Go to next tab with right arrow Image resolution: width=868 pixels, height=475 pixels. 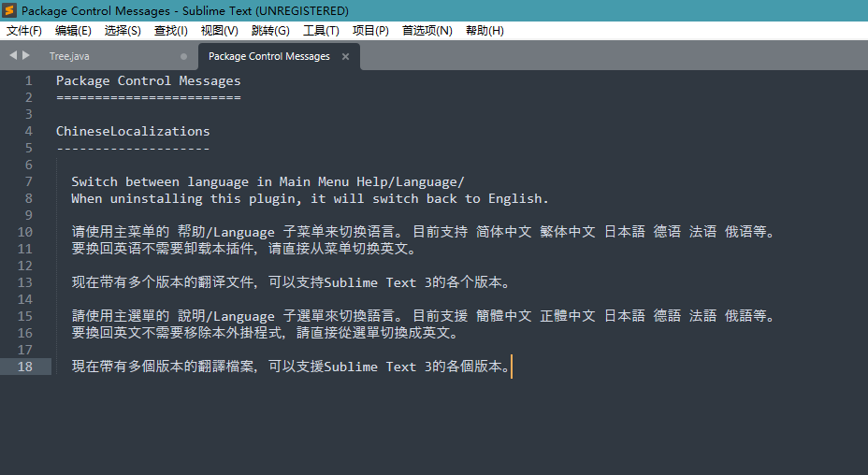click(x=26, y=55)
